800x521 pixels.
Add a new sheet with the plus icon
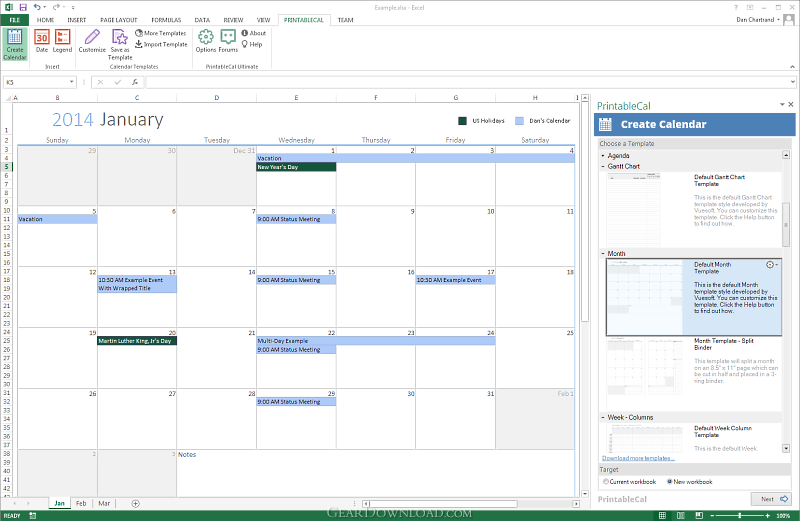[136, 504]
